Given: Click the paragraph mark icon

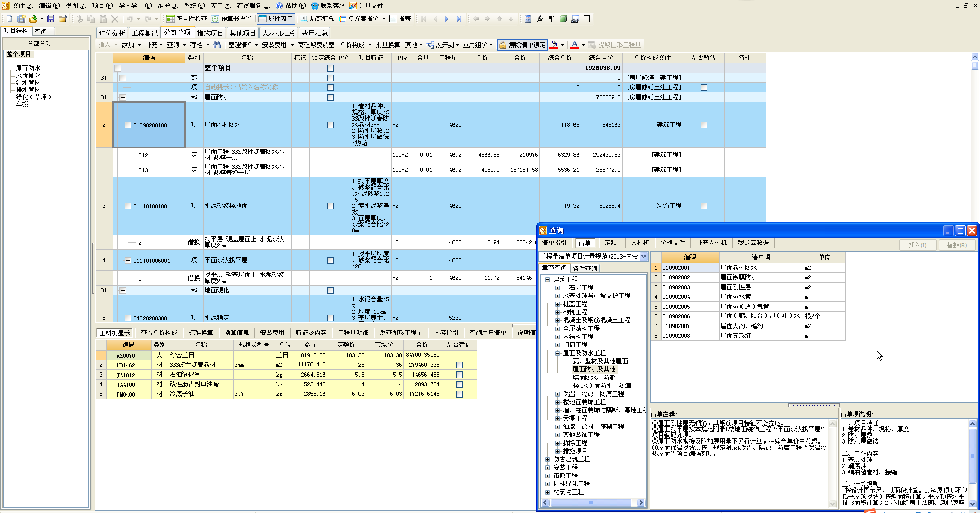Looking at the screenshot, I should 552,19.
